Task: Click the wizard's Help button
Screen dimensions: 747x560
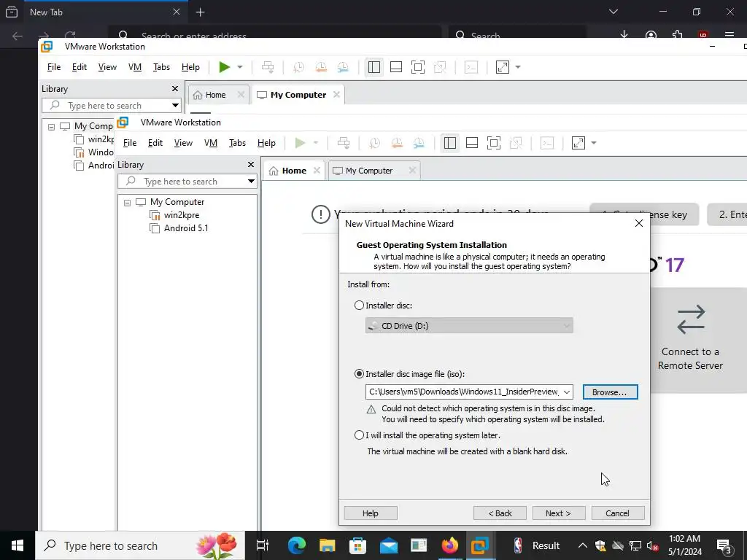Action: pyautogui.click(x=370, y=513)
